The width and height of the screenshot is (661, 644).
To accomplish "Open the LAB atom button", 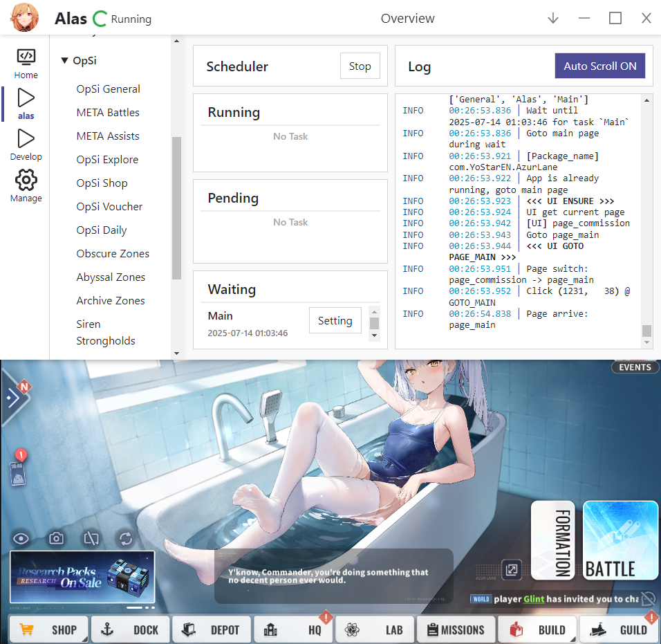I will [x=374, y=629].
